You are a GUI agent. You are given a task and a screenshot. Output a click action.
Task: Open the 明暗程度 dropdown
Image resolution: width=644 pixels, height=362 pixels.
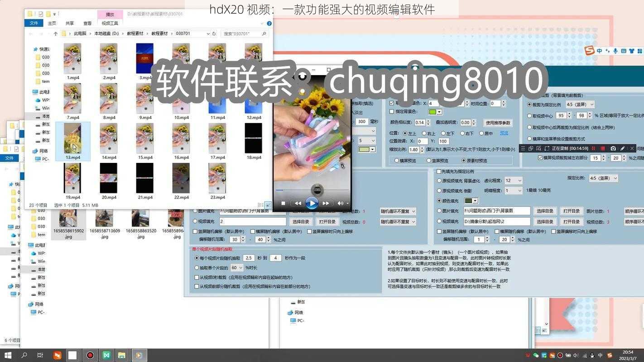(513, 191)
